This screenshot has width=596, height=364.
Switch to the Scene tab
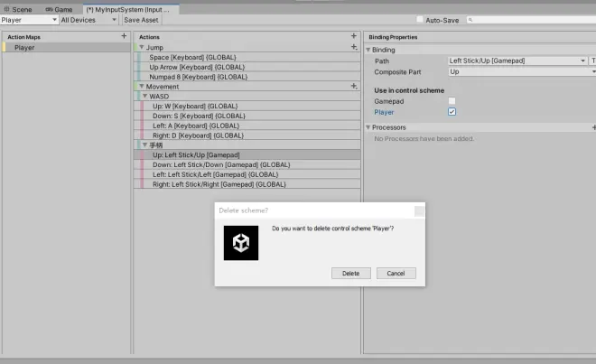point(18,7)
